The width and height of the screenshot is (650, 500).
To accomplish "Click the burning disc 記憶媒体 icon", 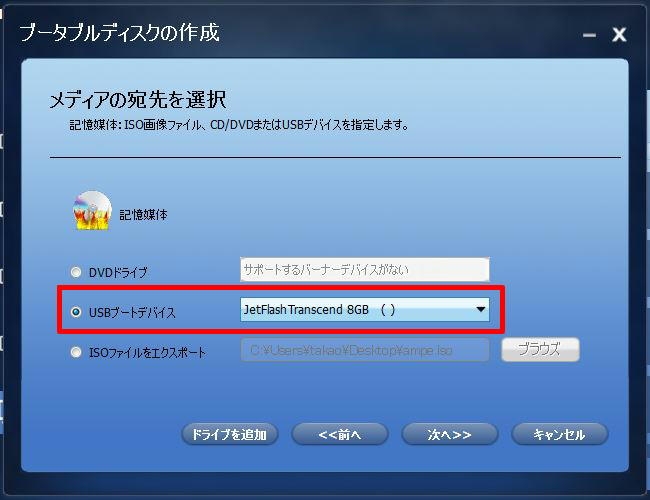I will click(x=92, y=211).
